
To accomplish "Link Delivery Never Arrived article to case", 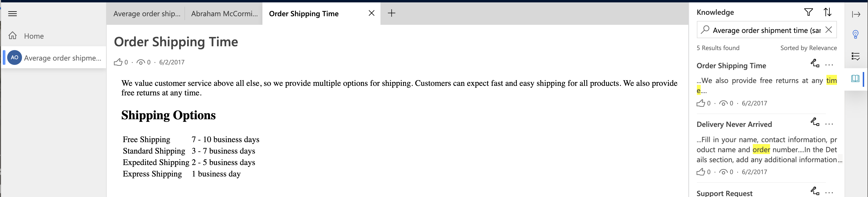I will 815,122.
